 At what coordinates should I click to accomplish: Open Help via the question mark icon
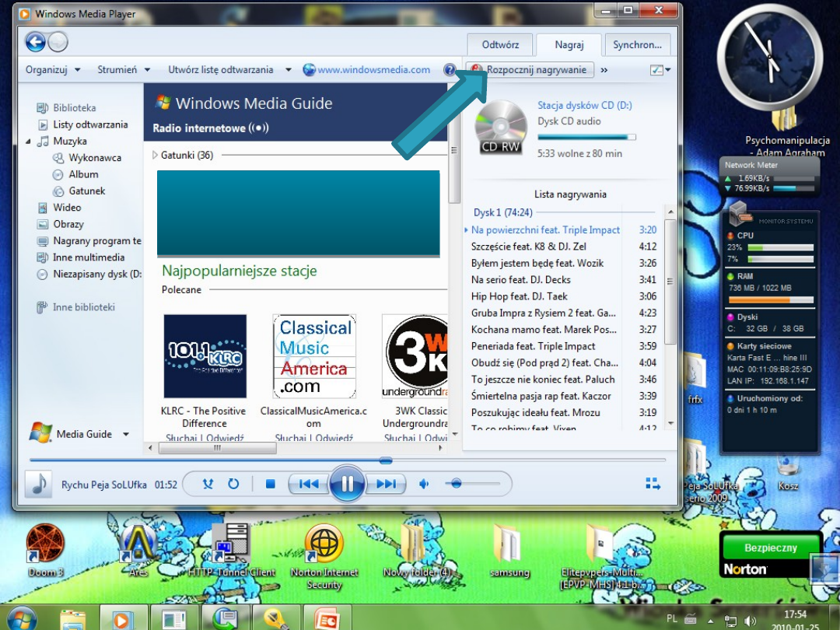[x=450, y=69]
